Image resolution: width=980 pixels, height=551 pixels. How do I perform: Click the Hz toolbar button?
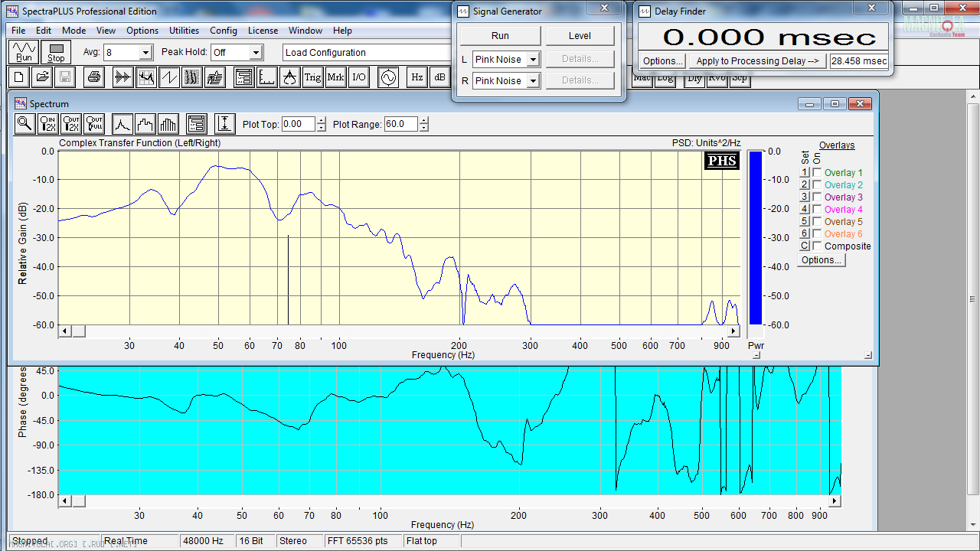[417, 77]
